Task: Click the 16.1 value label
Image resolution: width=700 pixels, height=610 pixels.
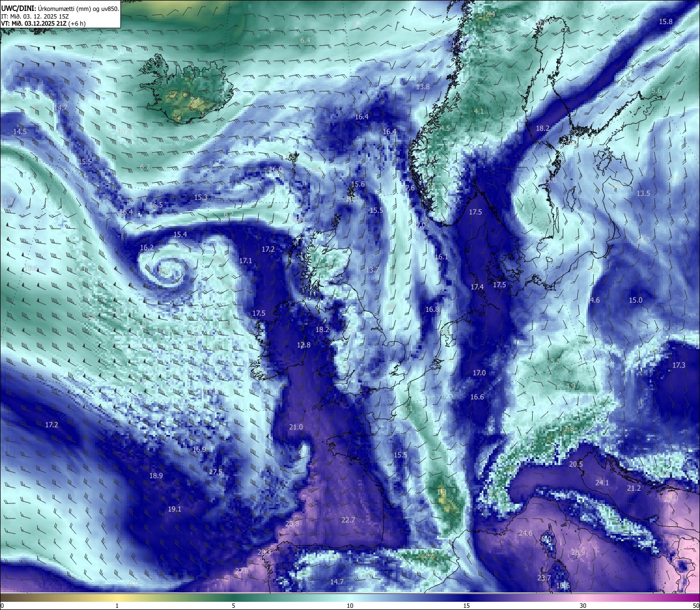Action: click(x=441, y=257)
